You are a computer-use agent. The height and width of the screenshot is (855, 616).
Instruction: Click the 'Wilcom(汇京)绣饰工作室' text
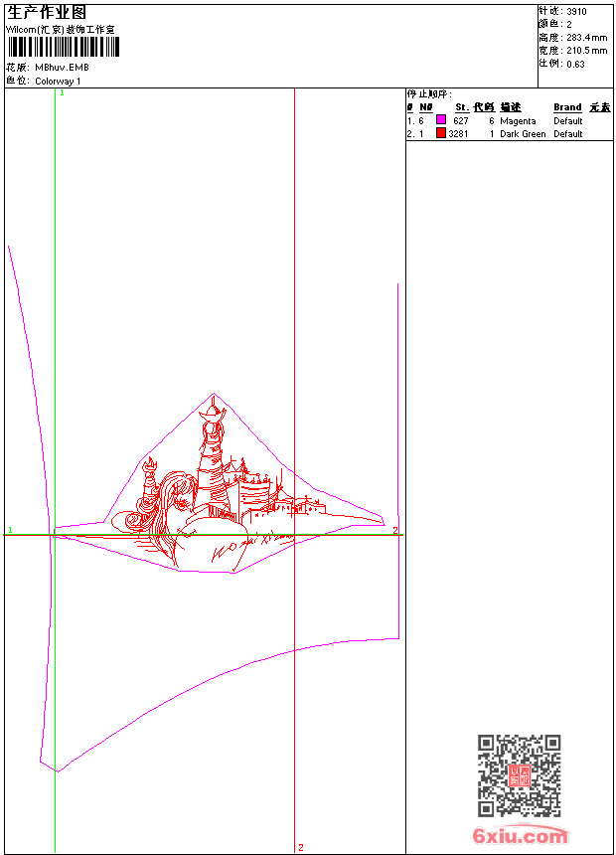[61, 30]
